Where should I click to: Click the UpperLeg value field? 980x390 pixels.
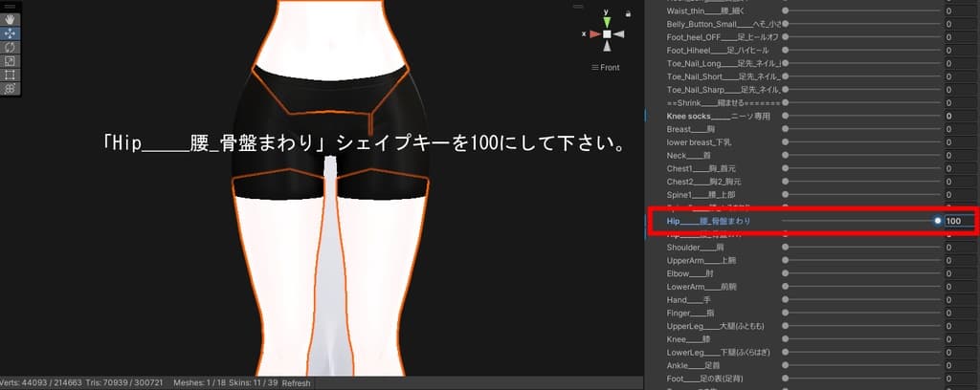pyautogui.click(x=960, y=326)
